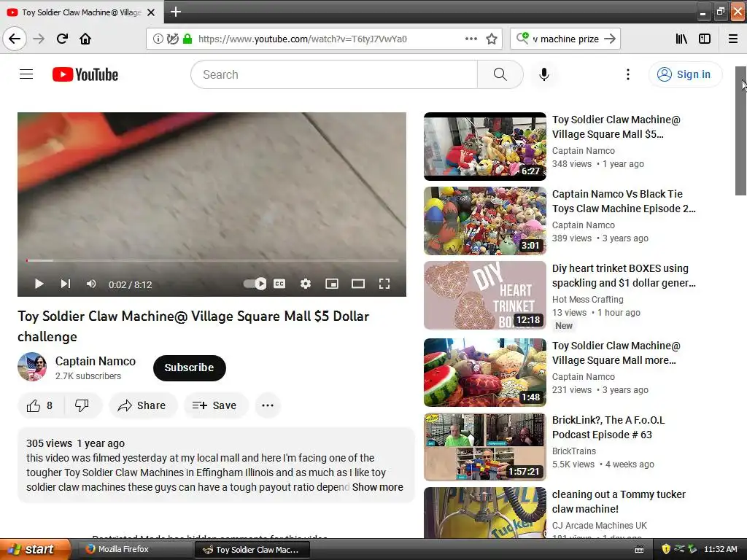747x560 pixels.
Task: Click the security shield tray icon
Action: pyautogui.click(x=665, y=549)
